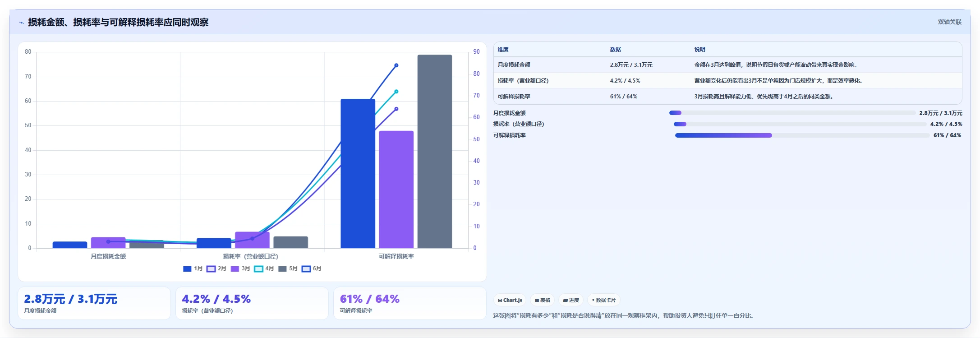980x338 pixels.
Task: Toggle the 1月 series in chart legend
Action: pos(193,269)
